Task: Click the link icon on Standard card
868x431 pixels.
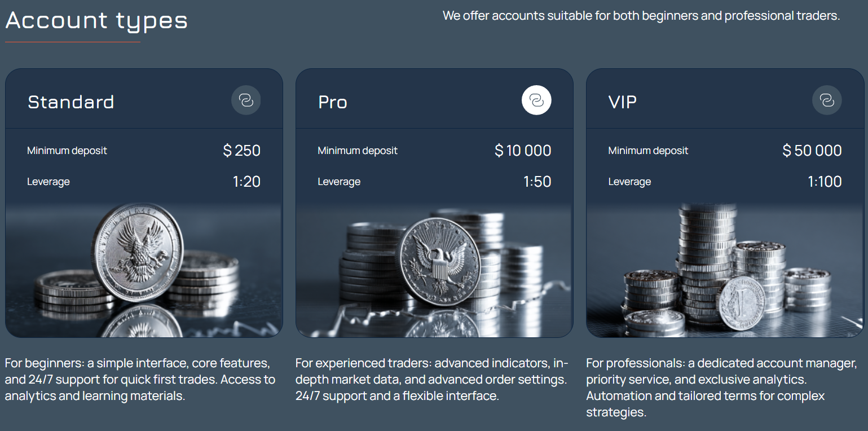Action: point(246,100)
